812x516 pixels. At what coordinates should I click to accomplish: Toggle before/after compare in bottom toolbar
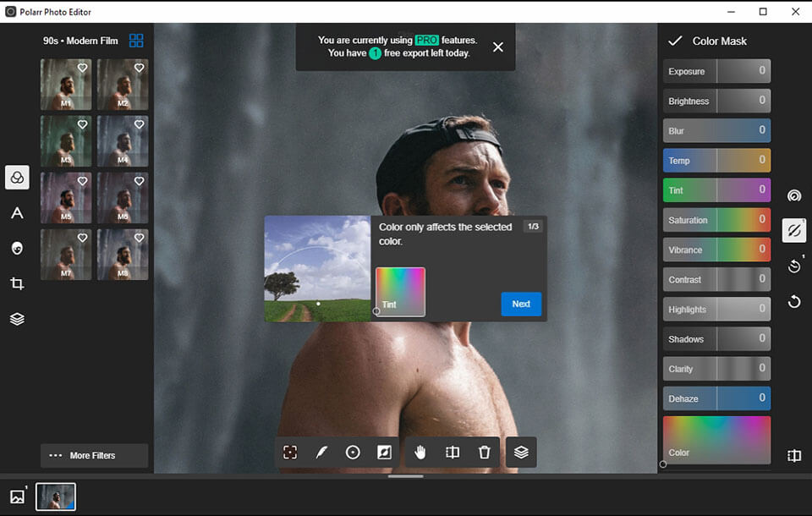pos(452,453)
